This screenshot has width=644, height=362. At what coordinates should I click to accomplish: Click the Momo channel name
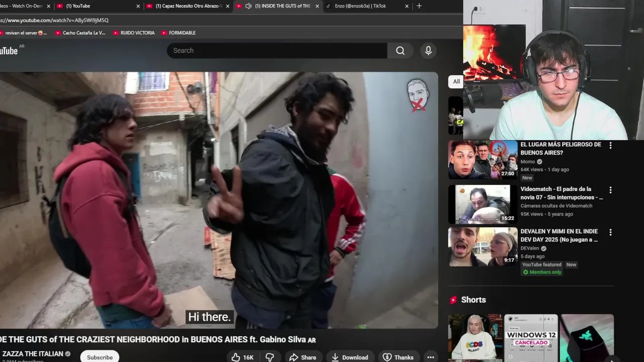coord(527,161)
